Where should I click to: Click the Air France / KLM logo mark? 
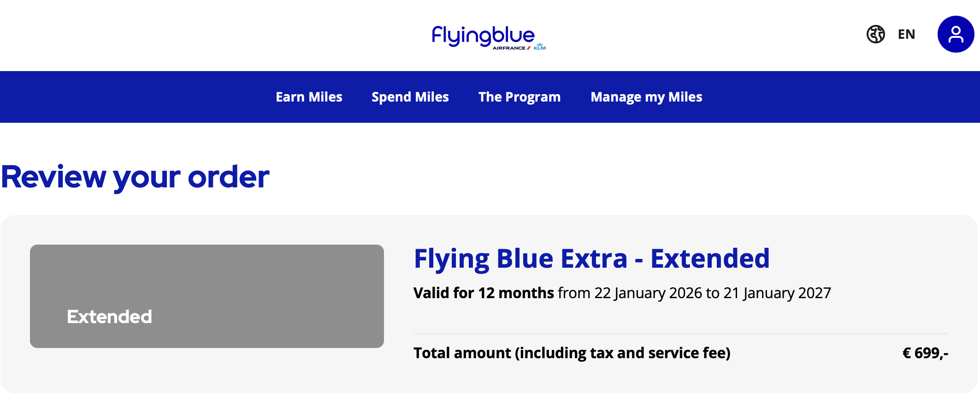(x=519, y=48)
